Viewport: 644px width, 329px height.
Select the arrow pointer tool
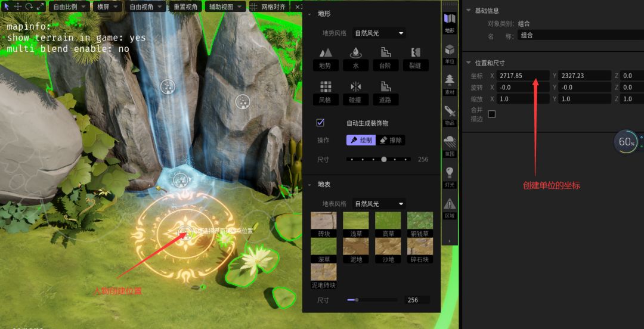(7, 7)
